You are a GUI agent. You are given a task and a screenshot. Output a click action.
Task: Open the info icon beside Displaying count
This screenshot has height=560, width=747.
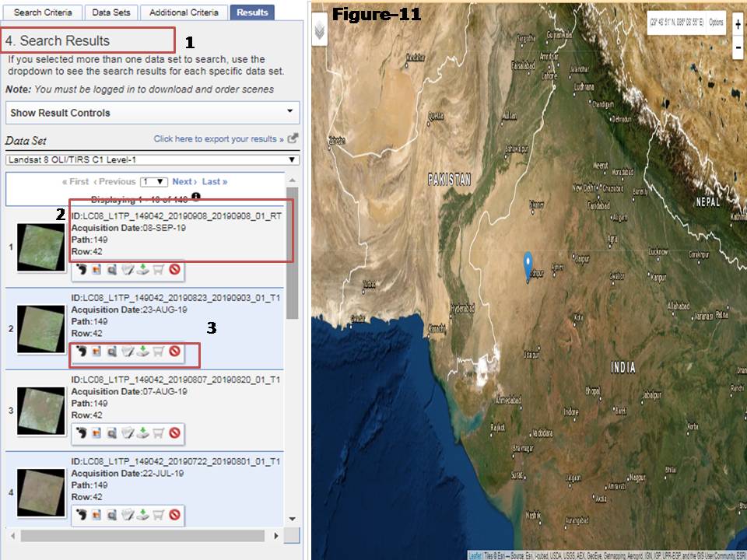click(196, 196)
